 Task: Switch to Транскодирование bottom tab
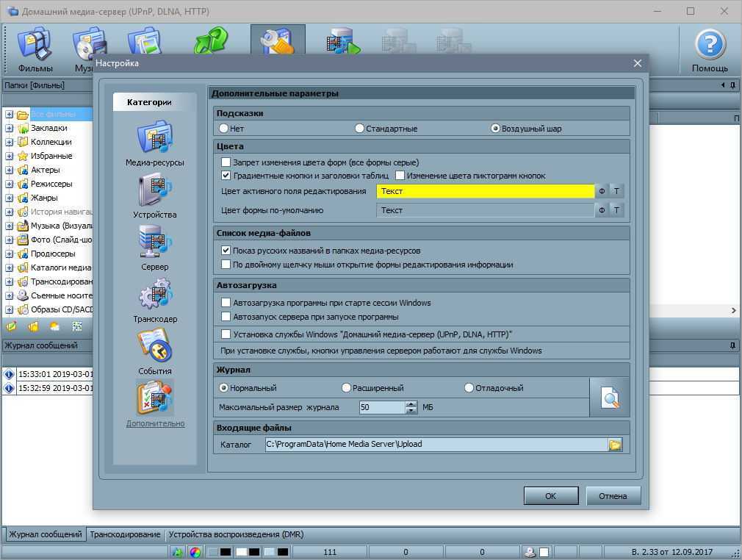click(x=125, y=534)
